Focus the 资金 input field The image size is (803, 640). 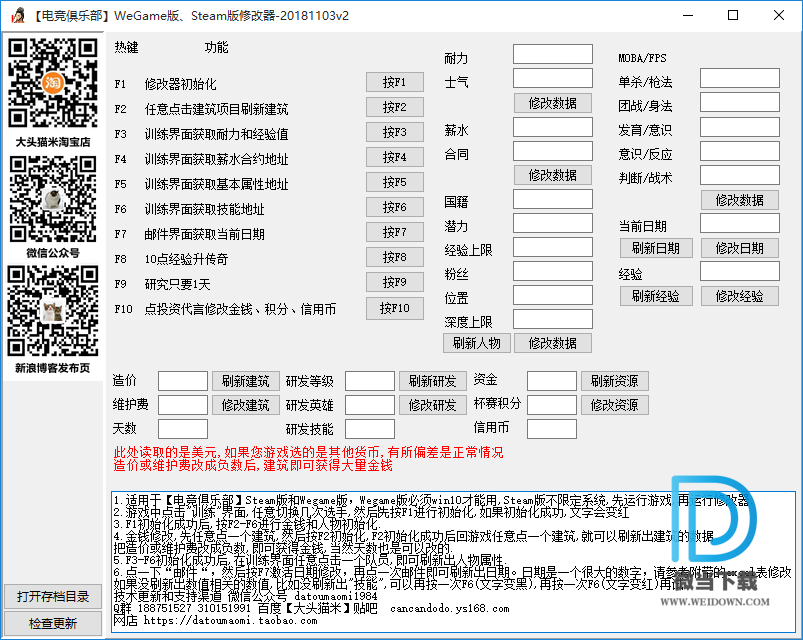point(552,381)
